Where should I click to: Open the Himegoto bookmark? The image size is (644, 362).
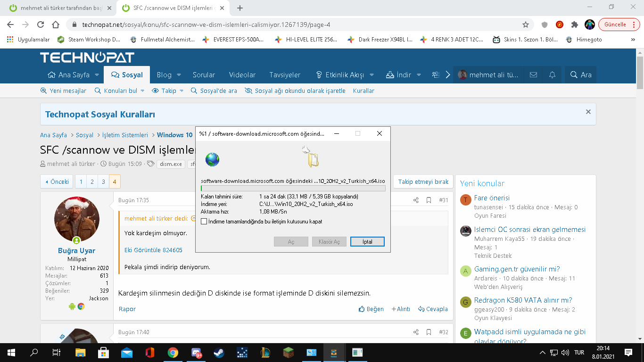pos(584,40)
